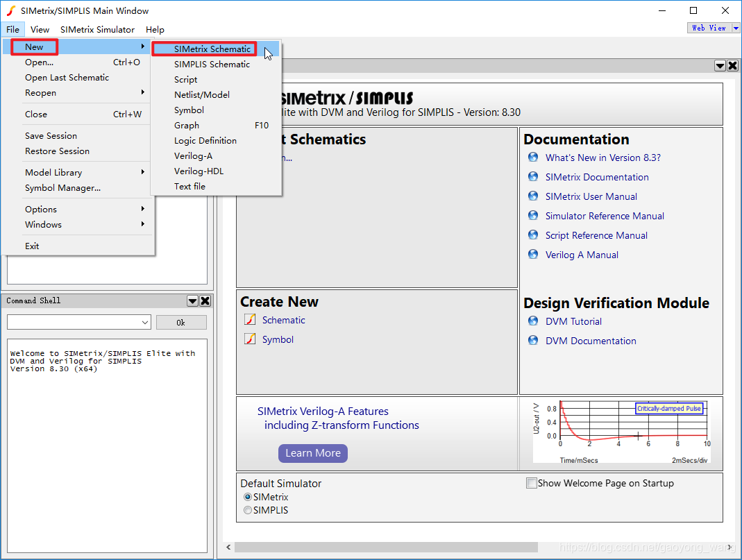This screenshot has height=560, width=742.
Task: Close the Command Shell panel
Action: (x=205, y=300)
